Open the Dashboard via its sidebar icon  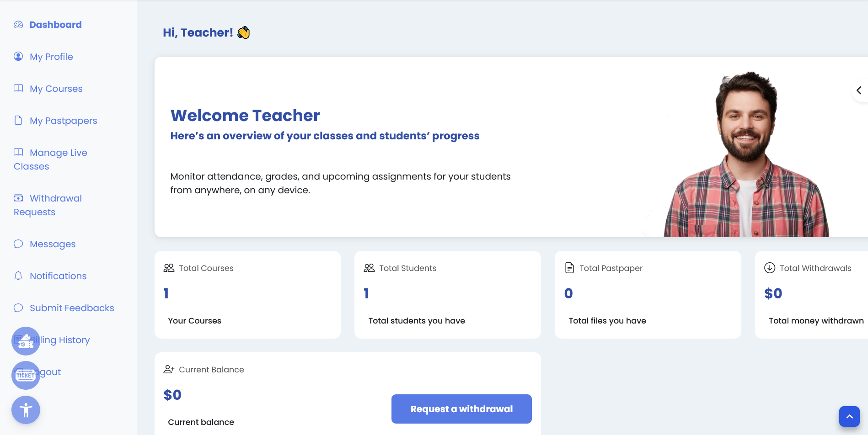pos(18,24)
